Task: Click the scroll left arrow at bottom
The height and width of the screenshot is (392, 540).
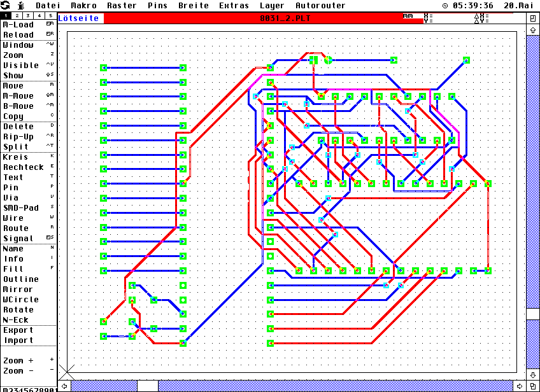Action: (65, 386)
